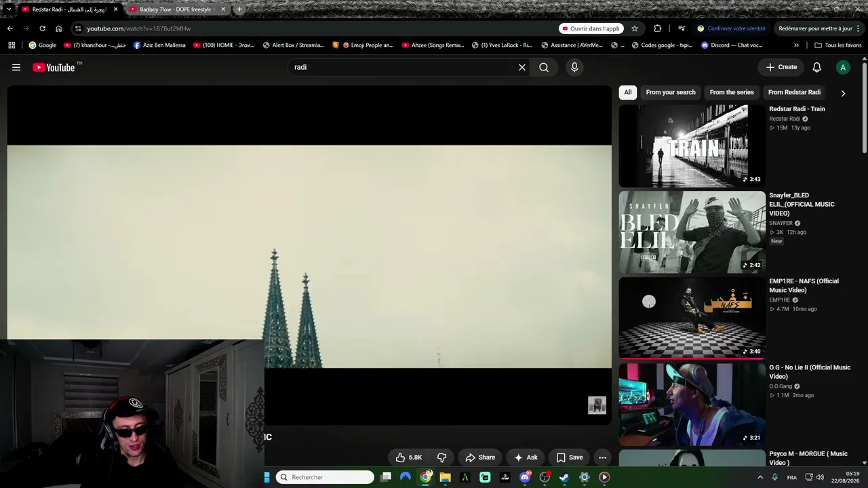Share the current video

click(x=480, y=457)
